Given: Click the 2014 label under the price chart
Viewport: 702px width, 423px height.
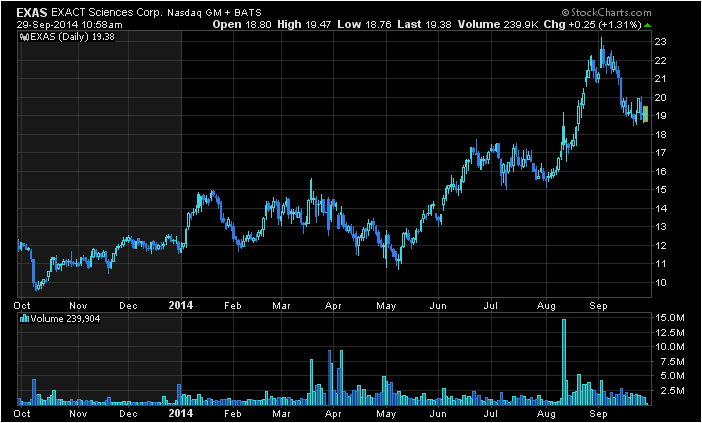Looking at the screenshot, I should 181,305.
